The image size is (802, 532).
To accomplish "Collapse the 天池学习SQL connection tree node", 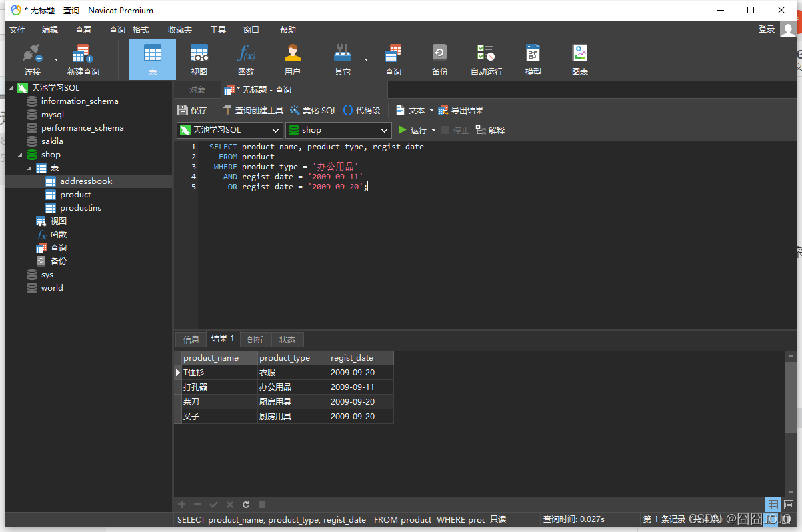I will point(11,88).
